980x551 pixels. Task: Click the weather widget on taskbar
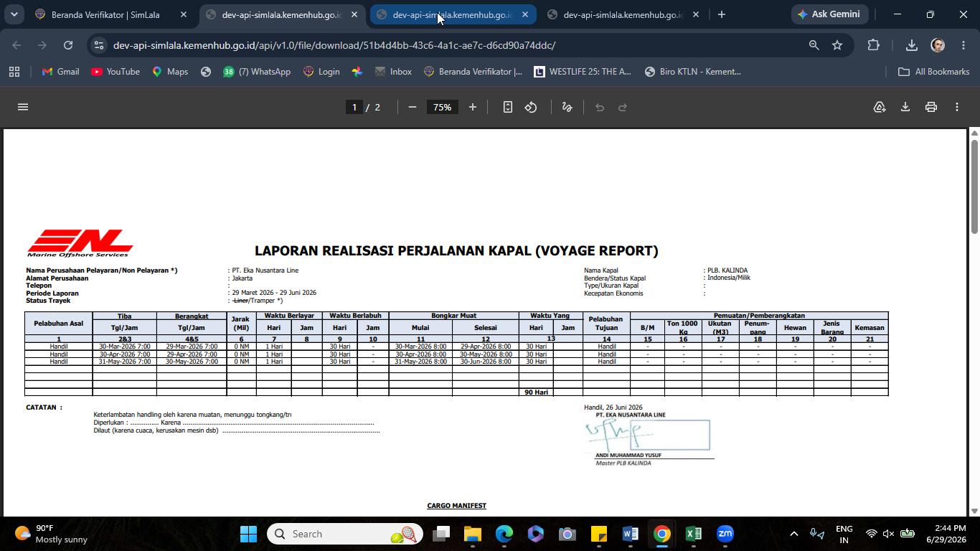tap(50, 534)
